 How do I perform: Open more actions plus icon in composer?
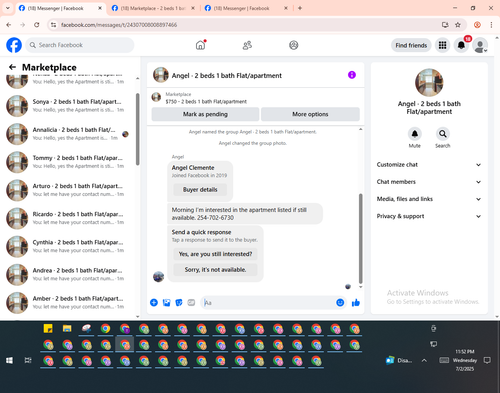click(x=154, y=303)
